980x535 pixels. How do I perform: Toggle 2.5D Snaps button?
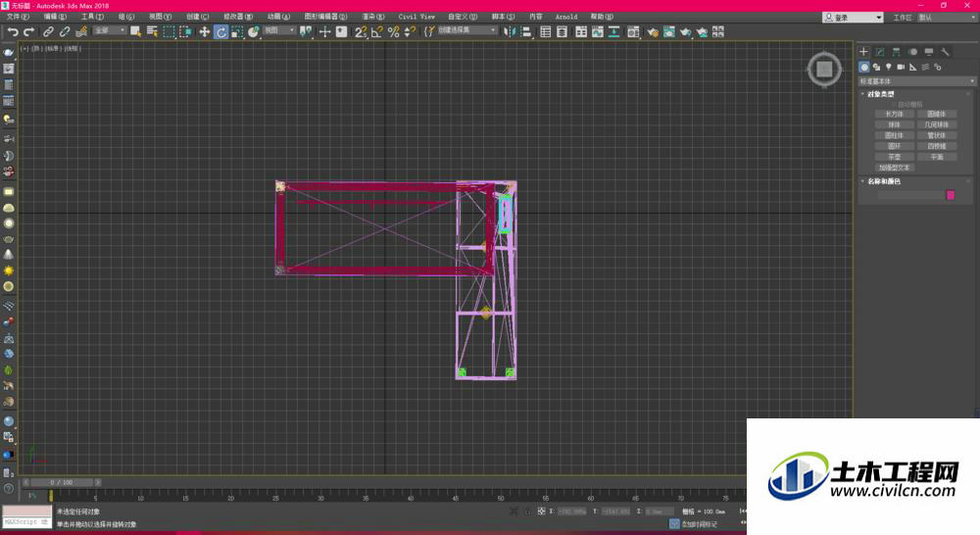click(361, 31)
